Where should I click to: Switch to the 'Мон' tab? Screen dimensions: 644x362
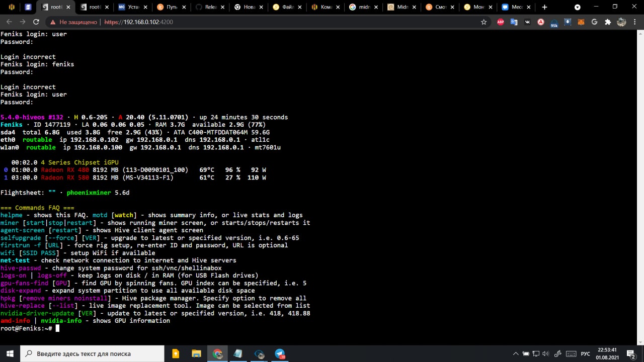point(478,7)
